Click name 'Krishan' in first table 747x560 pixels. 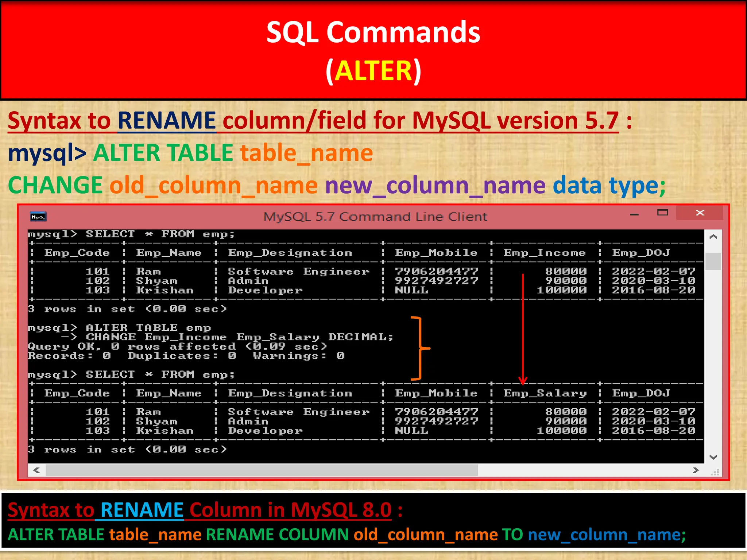(x=165, y=290)
